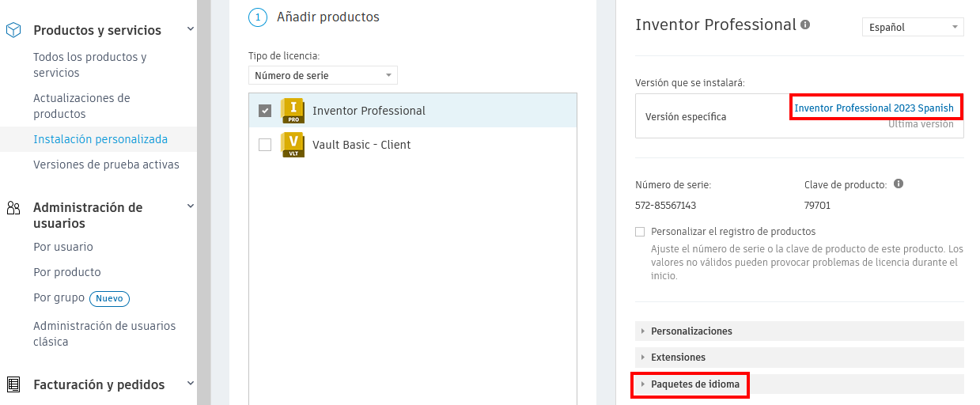Click the step 1 circle icon
This screenshot has width=980, height=405.
point(258,17)
